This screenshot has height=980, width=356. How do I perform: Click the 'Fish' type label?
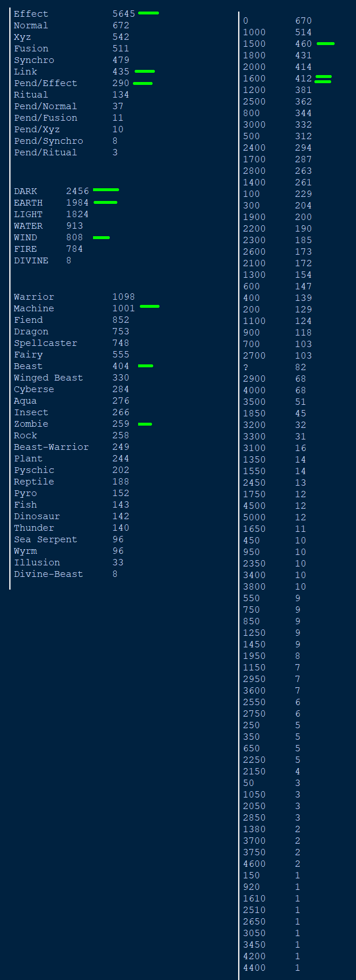tap(25, 505)
